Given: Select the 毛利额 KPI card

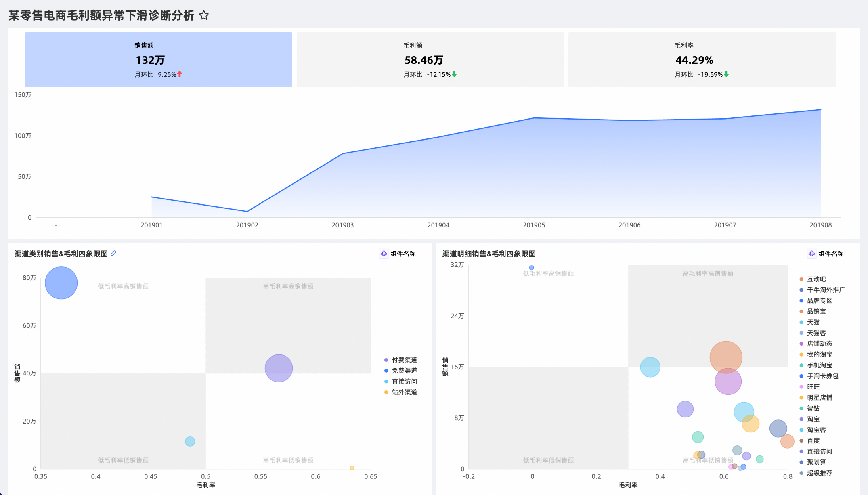Looking at the screenshot, I should pos(430,60).
